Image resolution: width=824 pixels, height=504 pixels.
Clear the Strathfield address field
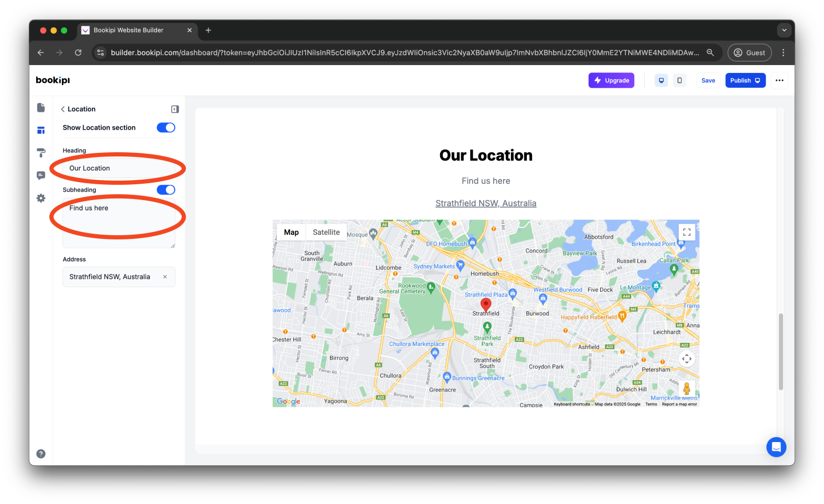[165, 277]
